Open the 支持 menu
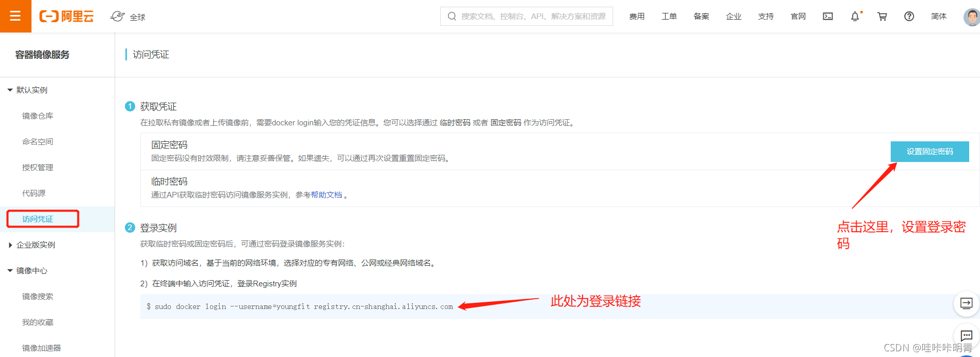Image resolution: width=980 pixels, height=357 pixels. click(x=766, y=17)
